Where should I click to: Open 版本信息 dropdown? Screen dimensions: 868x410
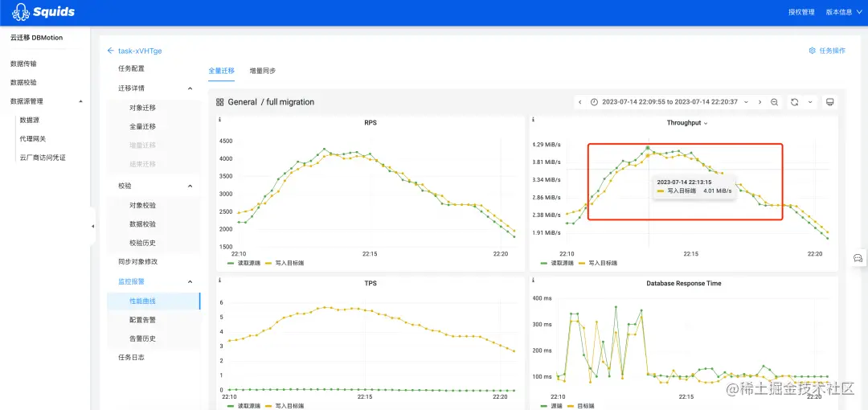pos(844,11)
